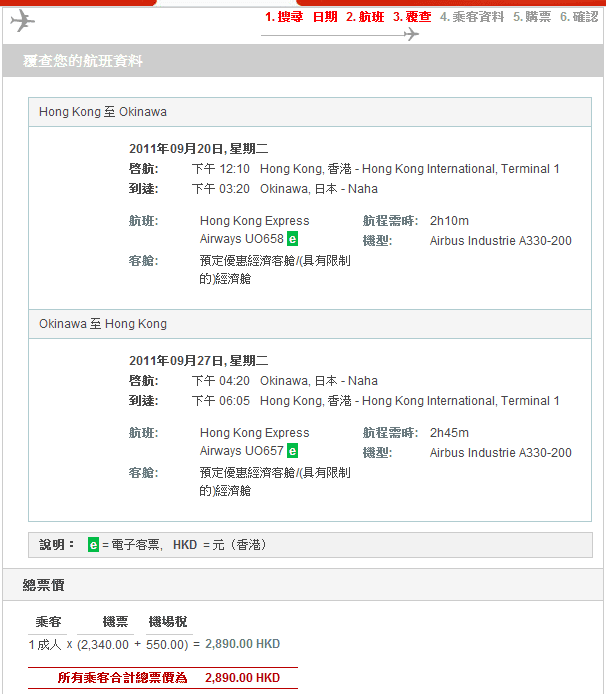This screenshot has height=694, width=606.
Task: Click the 所有乘客合計總票價為 total row
Action: click(x=163, y=678)
